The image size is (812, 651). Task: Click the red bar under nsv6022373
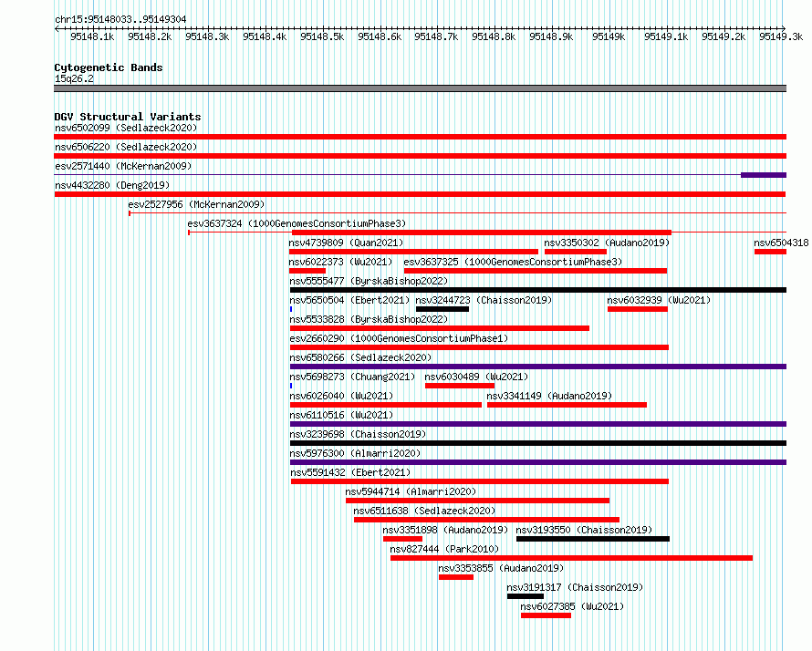pyautogui.click(x=307, y=271)
